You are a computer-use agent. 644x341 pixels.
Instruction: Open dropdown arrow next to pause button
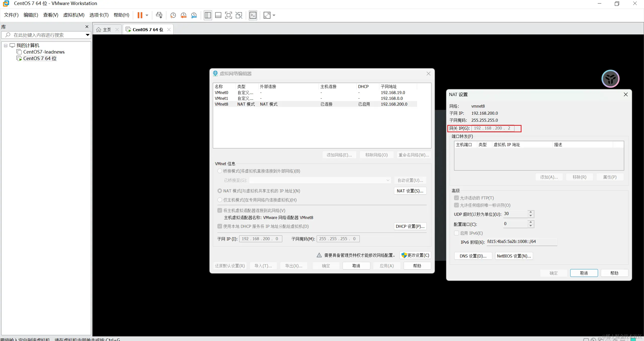point(147,15)
